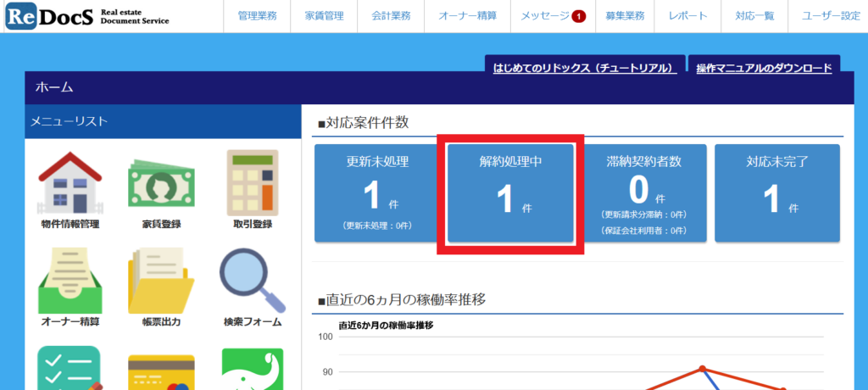Click the 更新未処理 count tile

click(377, 192)
